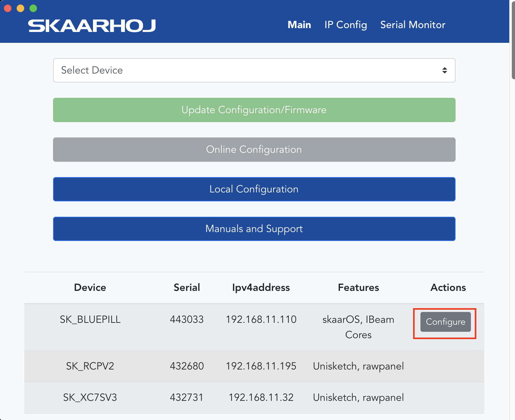This screenshot has height=420, width=515.
Task: Open Local Configuration
Action: click(x=254, y=189)
